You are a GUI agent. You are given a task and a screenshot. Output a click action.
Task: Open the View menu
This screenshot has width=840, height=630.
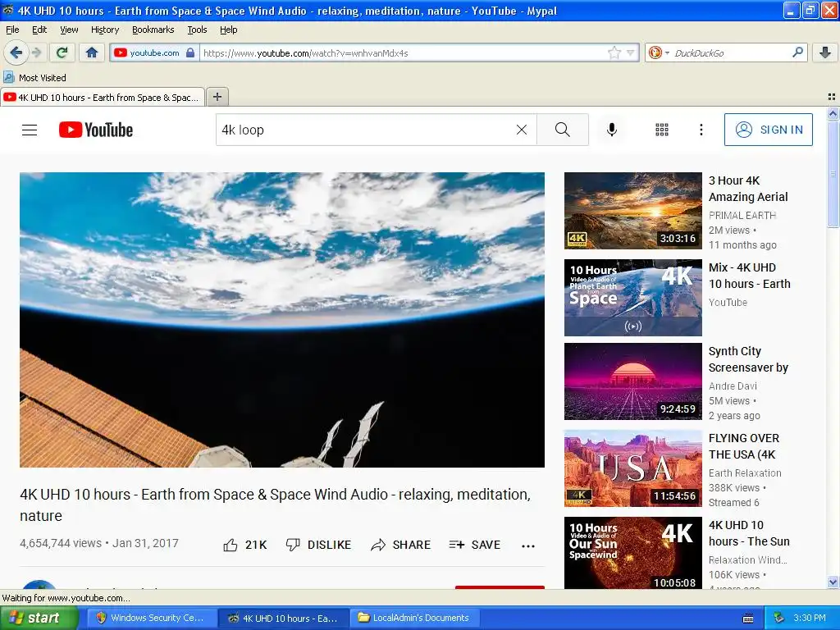click(69, 30)
